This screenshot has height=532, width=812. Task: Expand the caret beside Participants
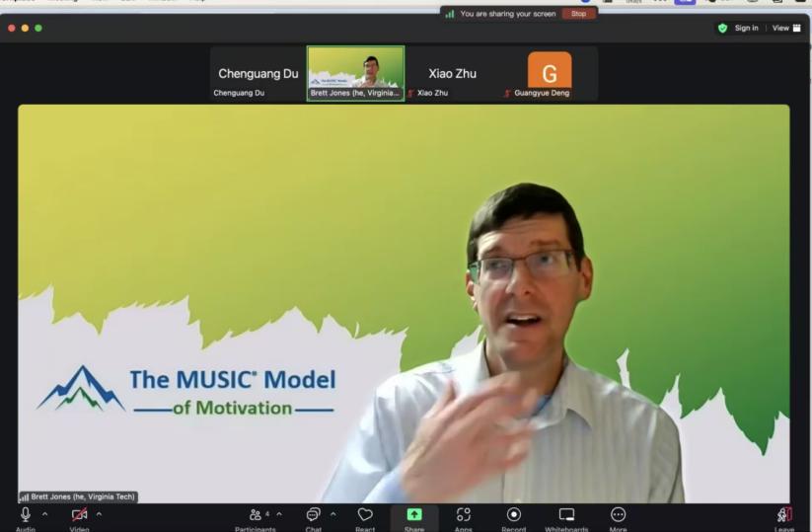coord(279,514)
